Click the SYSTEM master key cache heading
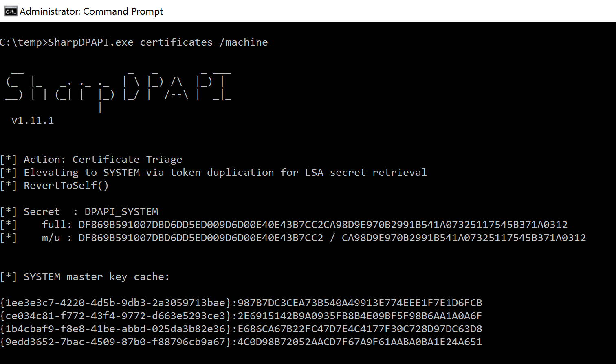 (x=96, y=277)
